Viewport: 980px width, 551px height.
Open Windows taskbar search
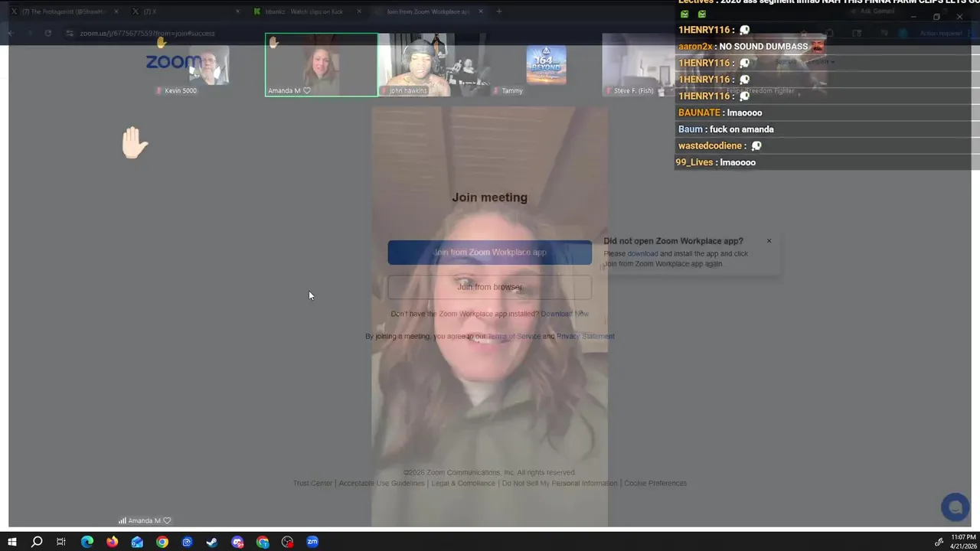[x=37, y=542]
